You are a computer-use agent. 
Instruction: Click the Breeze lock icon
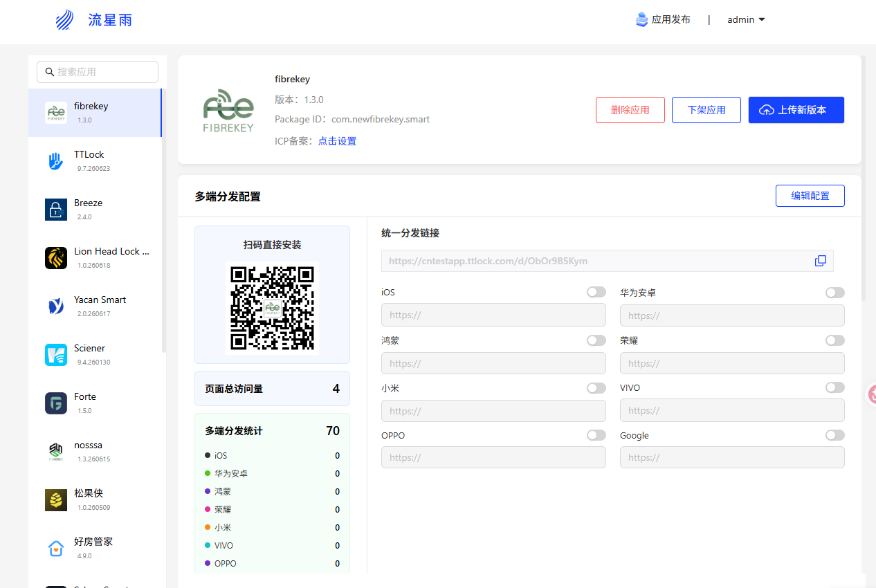[x=56, y=210]
